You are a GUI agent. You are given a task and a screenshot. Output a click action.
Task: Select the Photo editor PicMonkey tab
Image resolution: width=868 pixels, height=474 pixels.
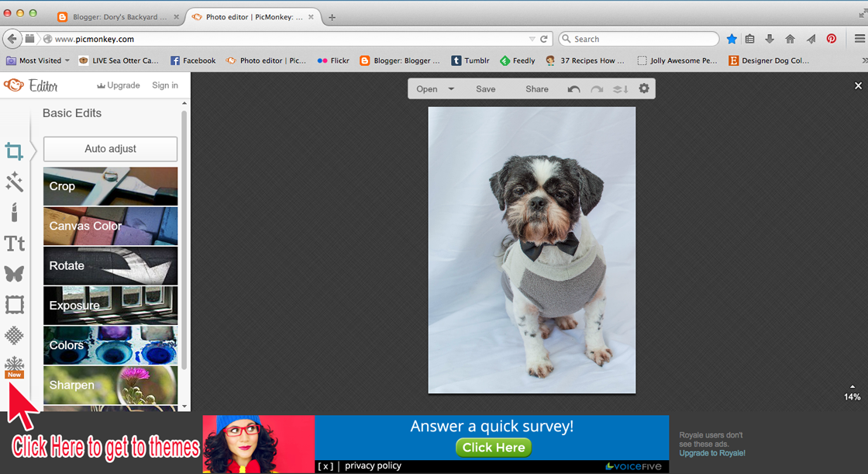click(x=253, y=16)
